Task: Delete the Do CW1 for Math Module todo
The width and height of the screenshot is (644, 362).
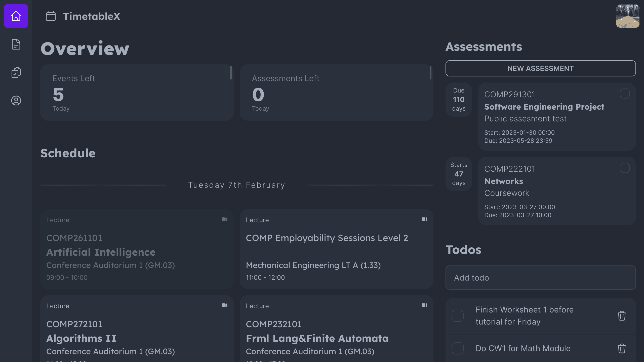Action: (x=621, y=348)
